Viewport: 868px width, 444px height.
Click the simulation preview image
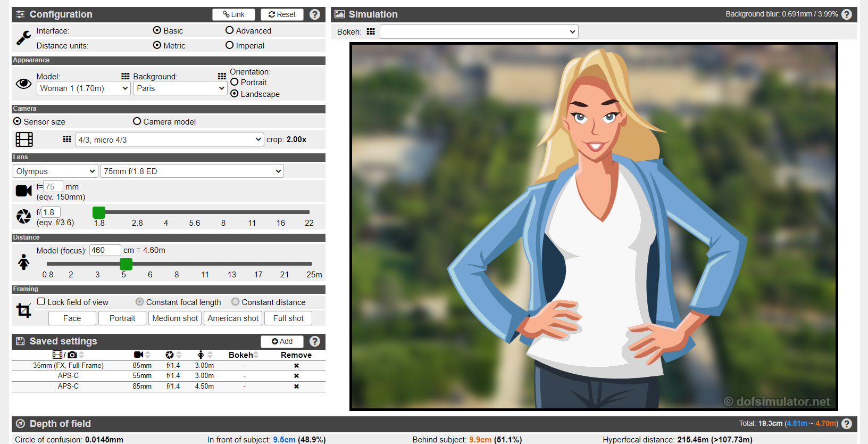(x=594, y=227)
